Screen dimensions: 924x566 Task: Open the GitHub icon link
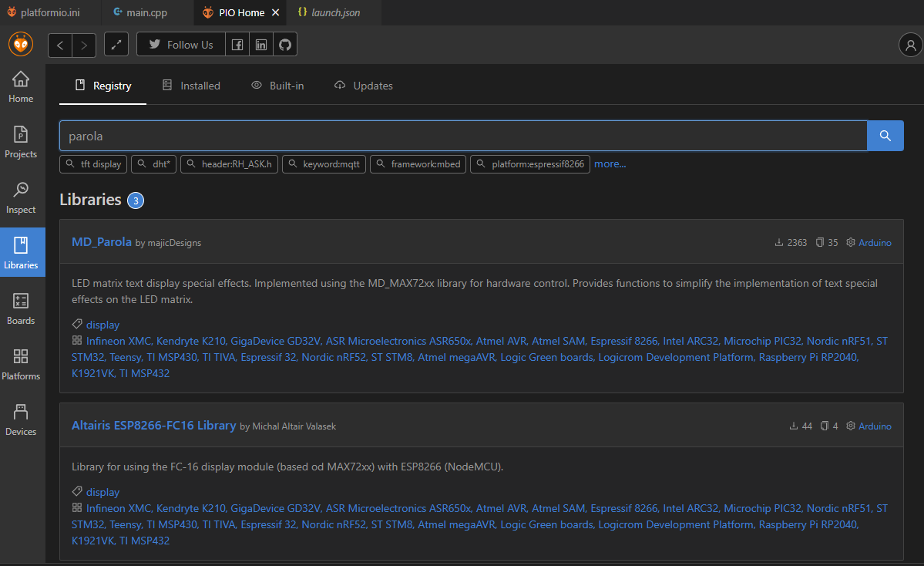click(285, 45)
